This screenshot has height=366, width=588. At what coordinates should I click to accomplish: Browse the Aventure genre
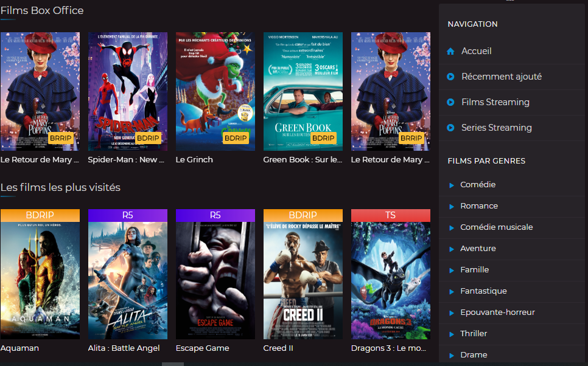478,249
